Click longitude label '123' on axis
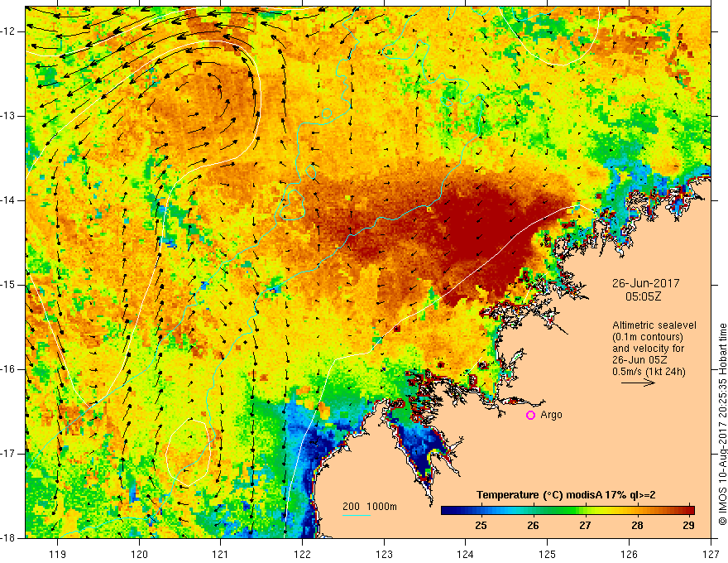This screenshot has height=563, width=728. [x=384, y=554]
